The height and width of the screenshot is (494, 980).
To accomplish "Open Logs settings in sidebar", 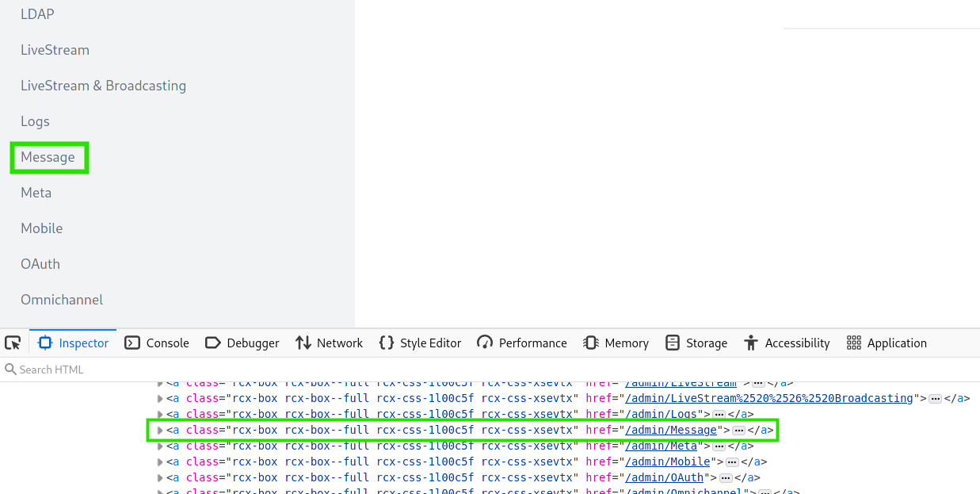I will 35,121.
